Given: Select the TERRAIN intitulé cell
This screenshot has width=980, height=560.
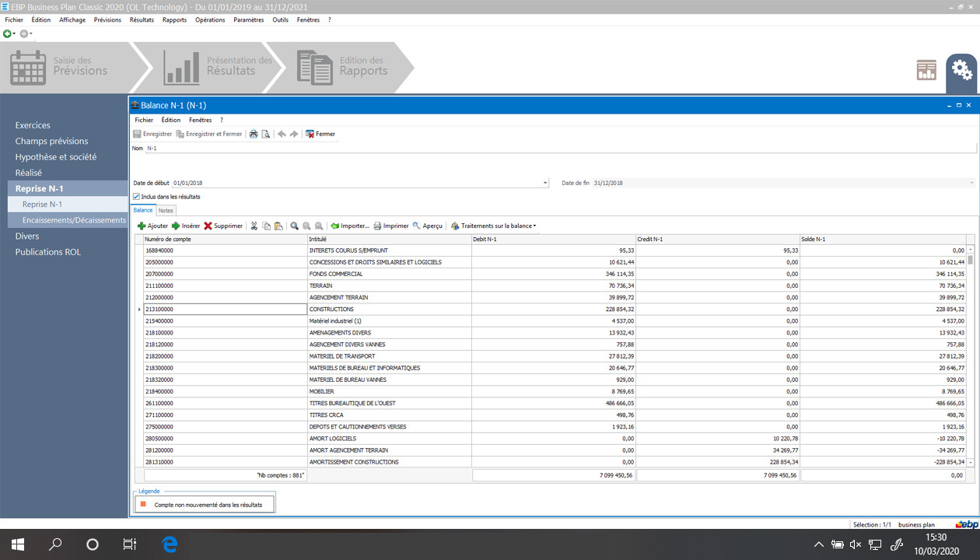Looking at the screenshot, I should point(389,285).
